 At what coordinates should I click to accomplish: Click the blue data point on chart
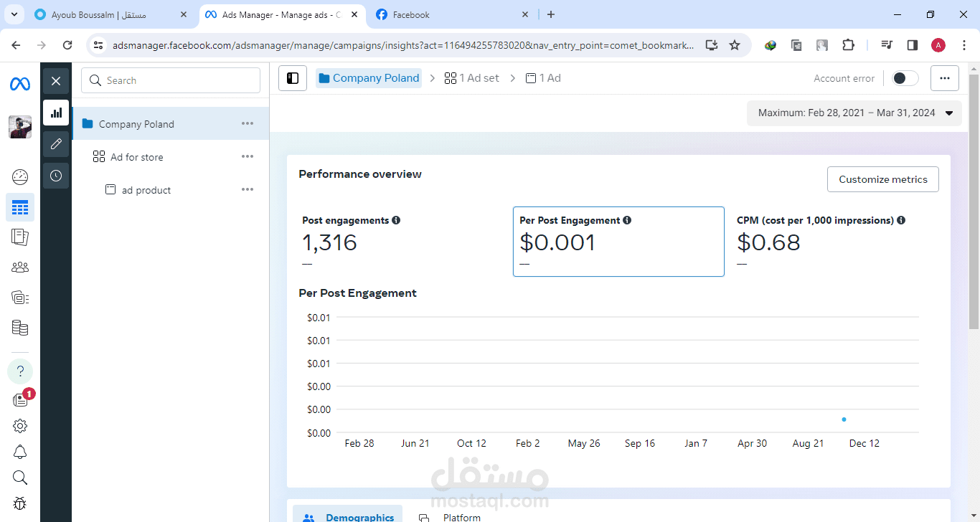(844, 419)
